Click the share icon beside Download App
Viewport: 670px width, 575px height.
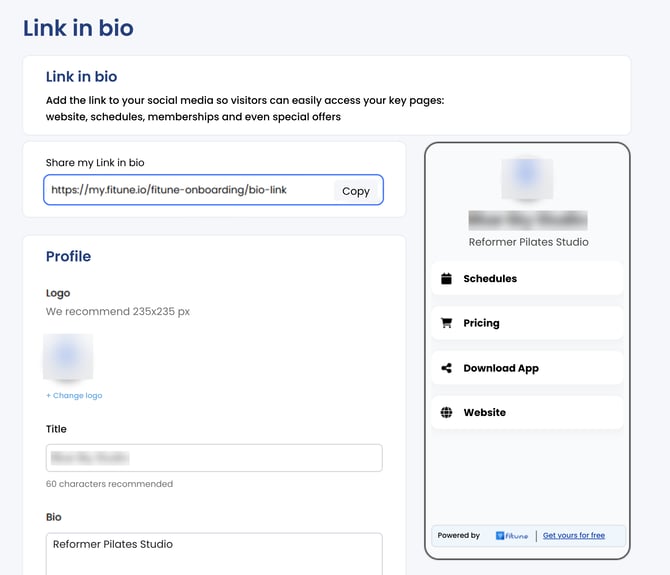(446, 368)
